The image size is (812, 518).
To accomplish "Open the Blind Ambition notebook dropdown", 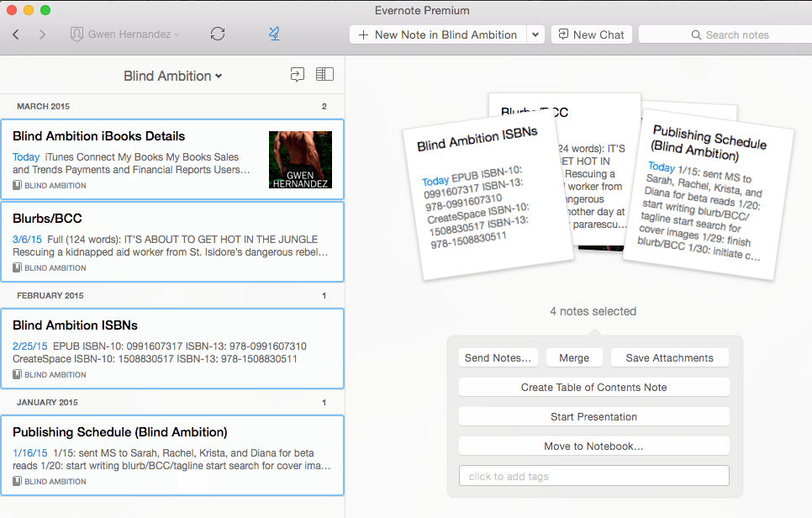I will coord(172,77).
